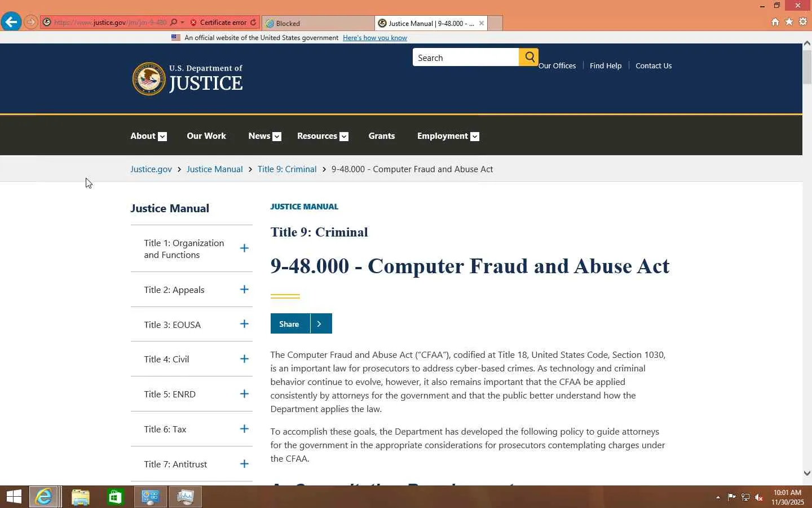This screenshot has height=508, width=812.
Task: Open the News navigation item
Action: click(259, 136)
